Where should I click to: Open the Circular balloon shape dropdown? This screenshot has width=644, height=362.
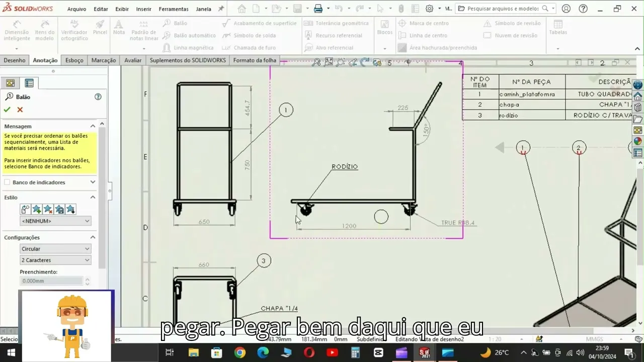pos(55,249)
